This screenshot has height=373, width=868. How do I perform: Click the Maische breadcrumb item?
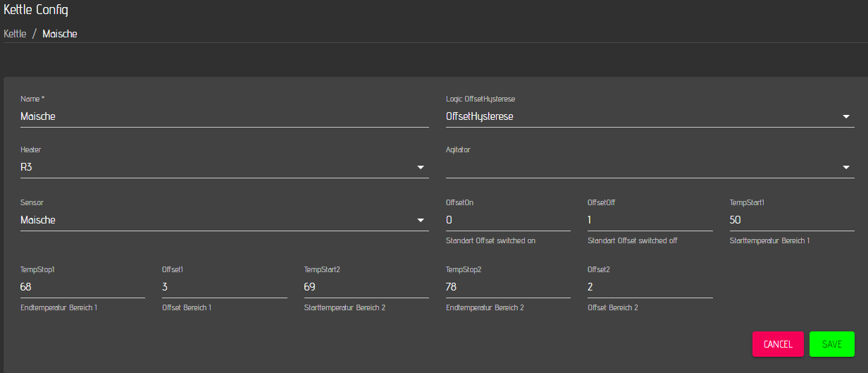60,34
